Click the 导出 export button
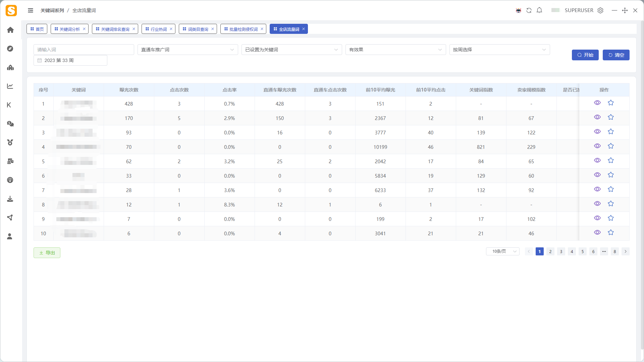Image resolution: width=644 pixels, height=362 pixels. [47, 253]
